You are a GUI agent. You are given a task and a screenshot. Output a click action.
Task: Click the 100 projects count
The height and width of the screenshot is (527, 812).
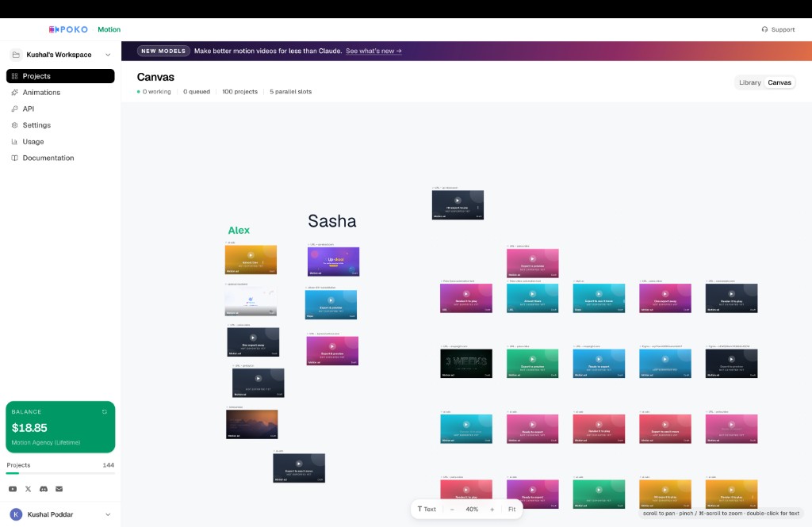[x=239, y=92]
